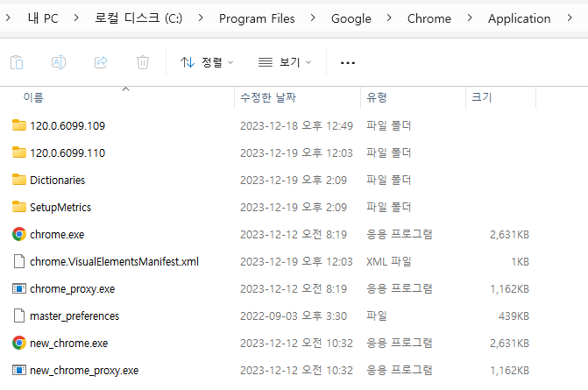588x390 pixels.
Task: Select chrome.VisualElementsManifest.xml file name
Action: 115,262
